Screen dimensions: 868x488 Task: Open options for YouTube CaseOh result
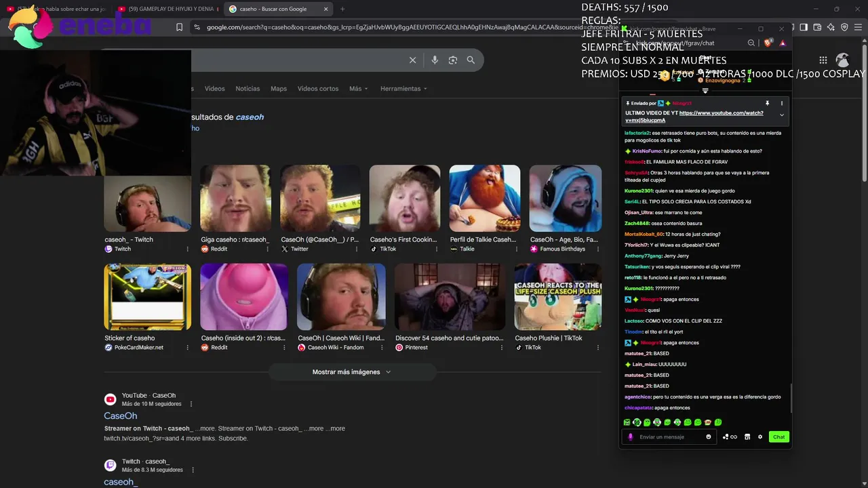click(191, 404)
